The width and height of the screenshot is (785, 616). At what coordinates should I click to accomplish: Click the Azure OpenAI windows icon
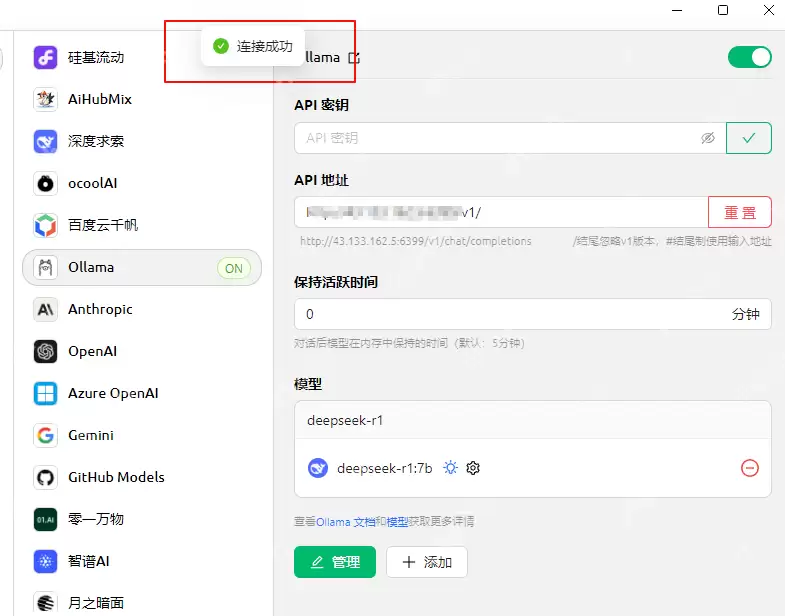tap(45, 394)
